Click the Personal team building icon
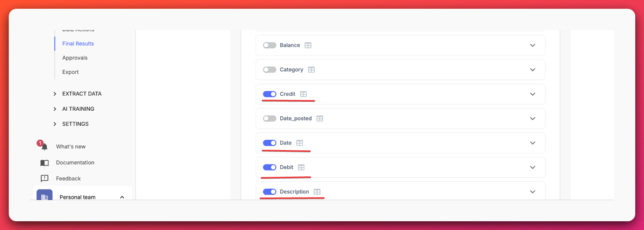The height and width of the screenshot is (230, 644). click(x=44, y=197)
